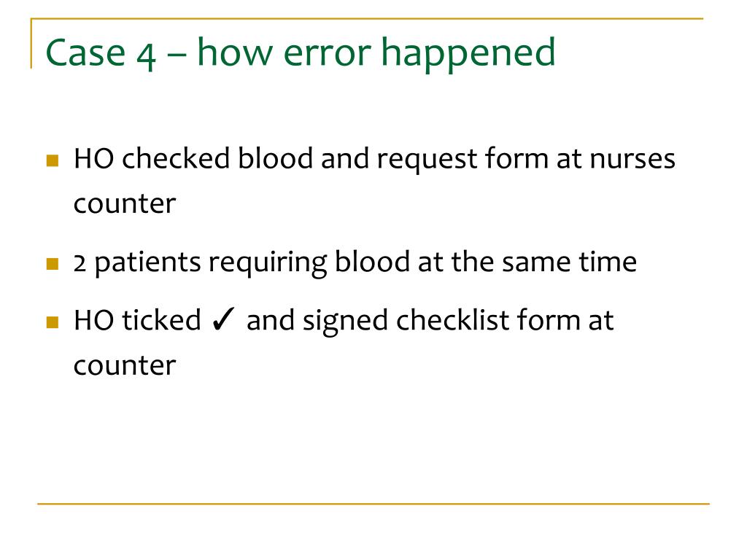Click the third yellow square bullet
Image resolution: width=747 pixels, height=560 pixels.
click(x=53, y=322)
